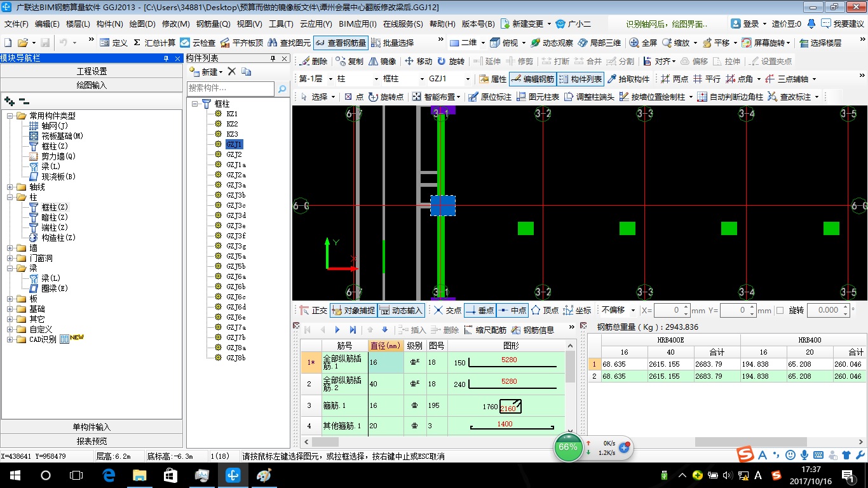868x488 pixels.
Task: Toggle 交点 intersection snap
Action: click(447, 310)
